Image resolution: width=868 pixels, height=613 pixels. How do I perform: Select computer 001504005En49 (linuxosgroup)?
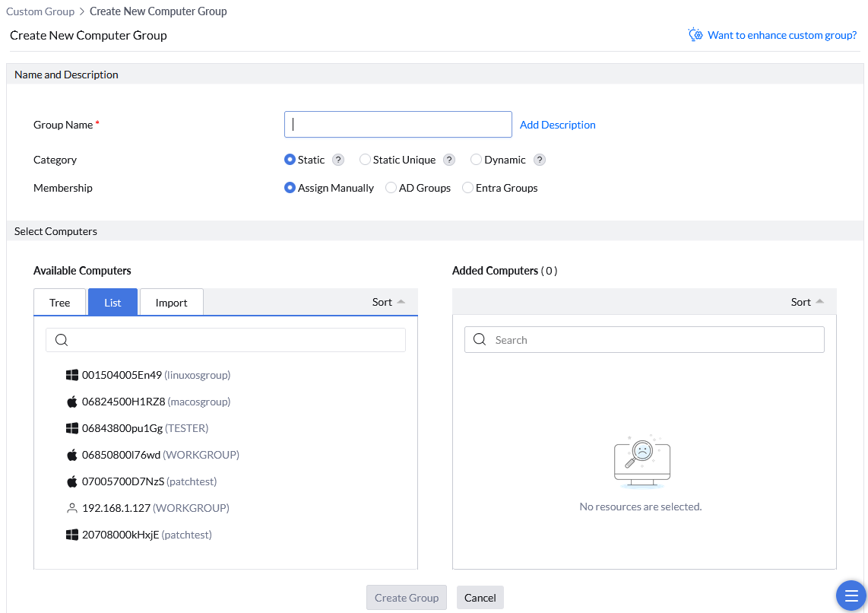(x=148, y=375)
